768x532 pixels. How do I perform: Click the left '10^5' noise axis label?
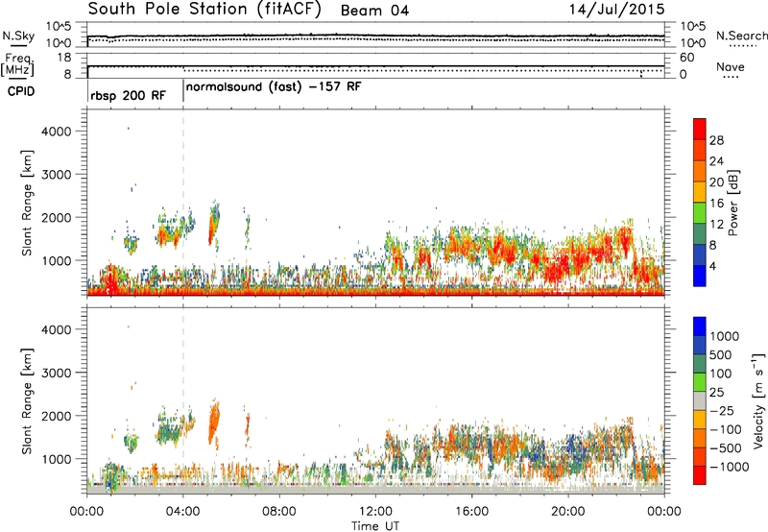[59, 27]
